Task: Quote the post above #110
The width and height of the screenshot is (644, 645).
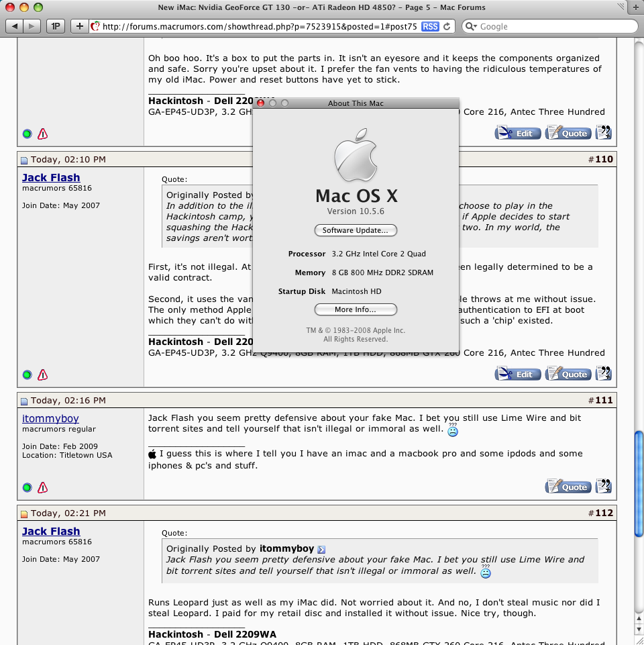Action: pyautogui.click(x=568, y=134)
